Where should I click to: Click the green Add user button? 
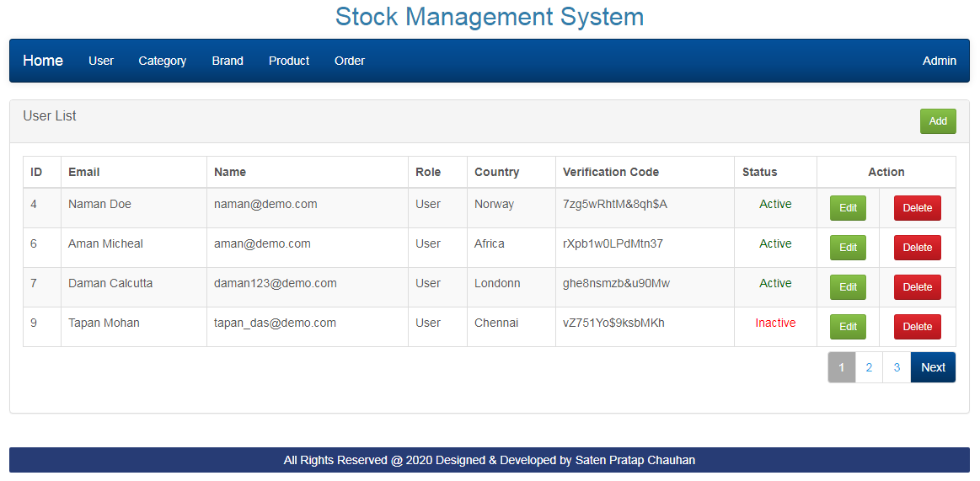(x=938, y=121)
